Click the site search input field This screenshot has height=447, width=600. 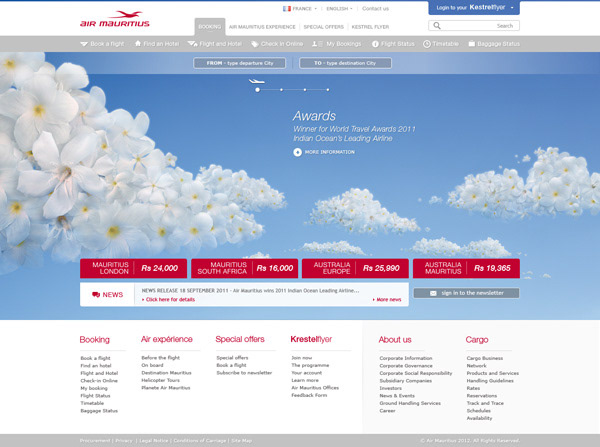pos(474,26)
